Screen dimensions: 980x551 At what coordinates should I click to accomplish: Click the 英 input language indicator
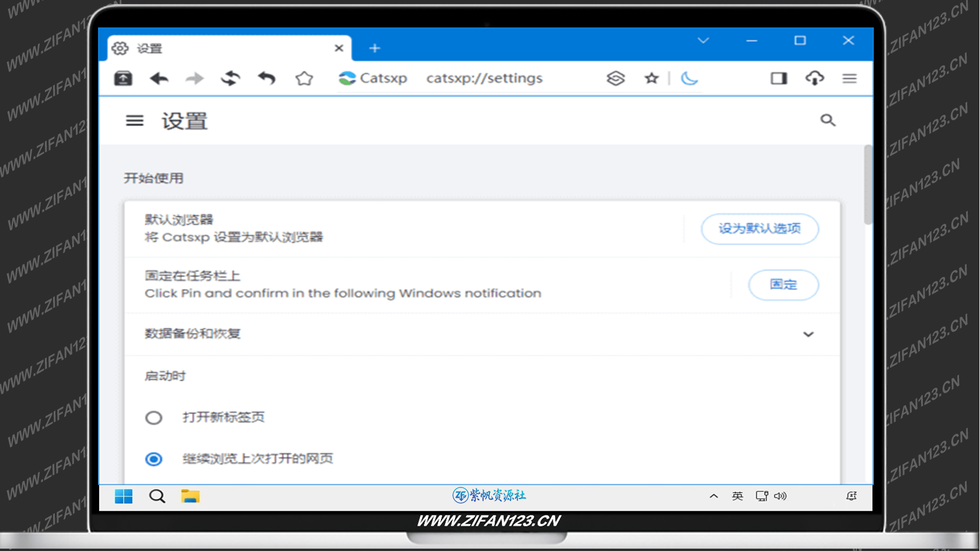(x=737, y=496)
